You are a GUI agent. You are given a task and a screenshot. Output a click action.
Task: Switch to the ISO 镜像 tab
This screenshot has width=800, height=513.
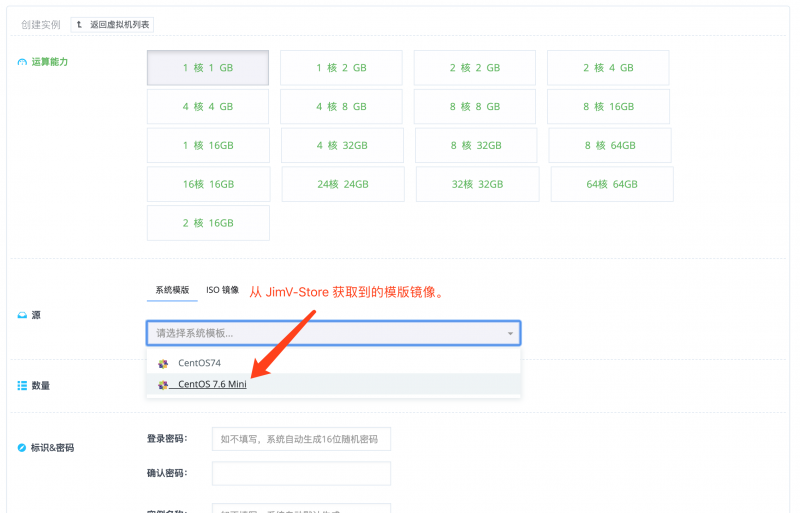click(222, 290)
